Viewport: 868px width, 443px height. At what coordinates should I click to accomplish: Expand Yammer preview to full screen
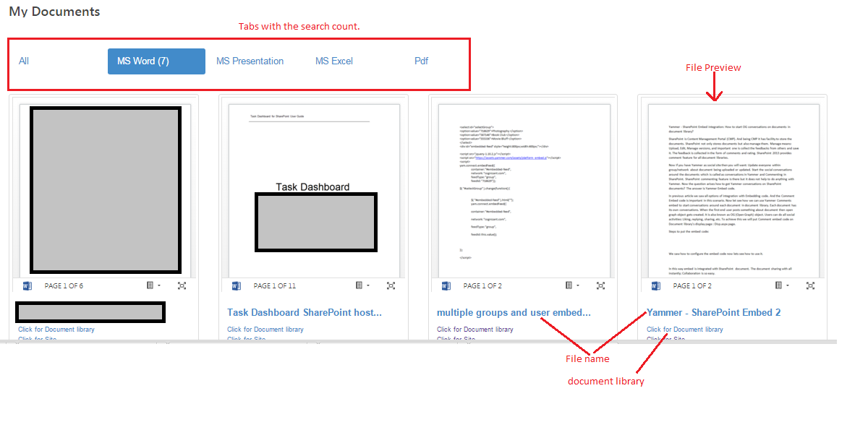(x=810, y=286)
